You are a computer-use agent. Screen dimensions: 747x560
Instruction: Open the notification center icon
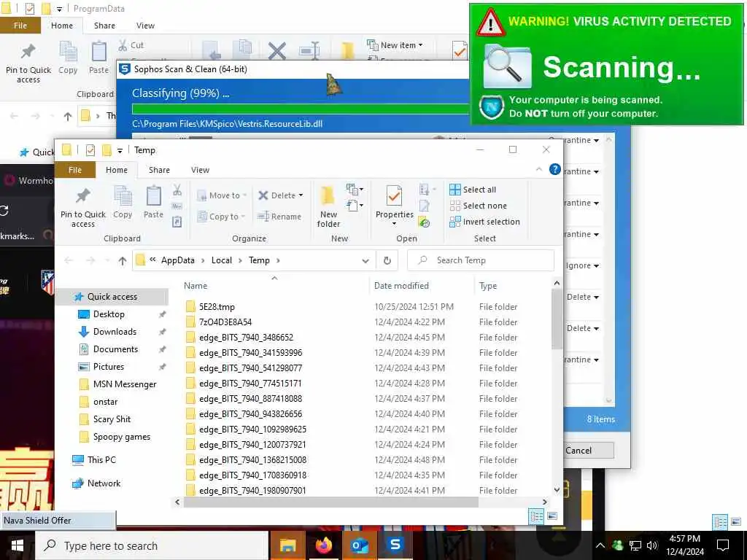(723, 545)
